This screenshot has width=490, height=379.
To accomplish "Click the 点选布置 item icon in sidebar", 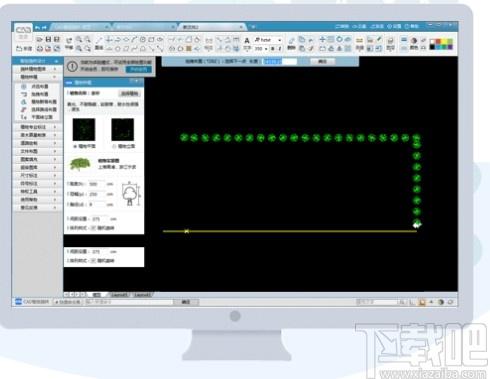I will click(24, 86).
